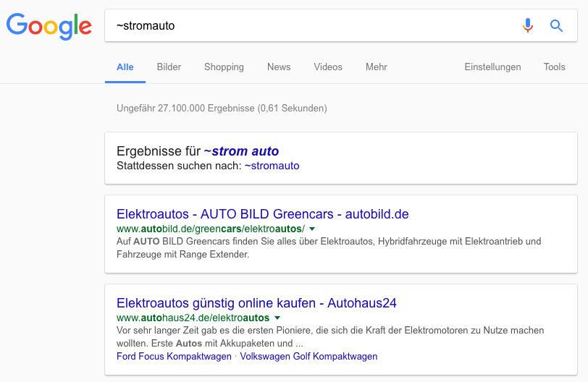
Task: Open Volkswagen Golf Kompaktwagen sitelink
Action: point(308,356)
